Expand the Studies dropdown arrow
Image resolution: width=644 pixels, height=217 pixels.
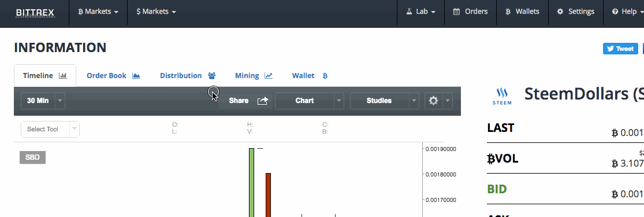point(414,101)
